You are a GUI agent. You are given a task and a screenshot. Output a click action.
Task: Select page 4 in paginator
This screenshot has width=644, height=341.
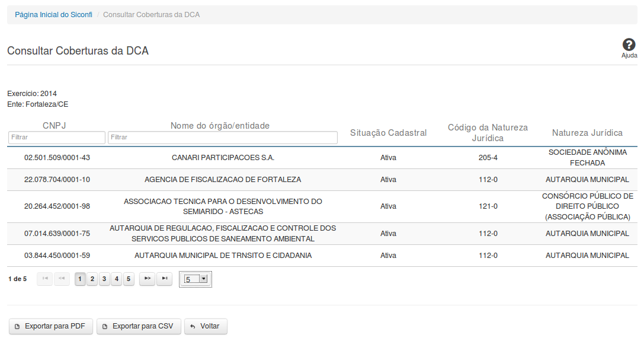tap(117, 279)
